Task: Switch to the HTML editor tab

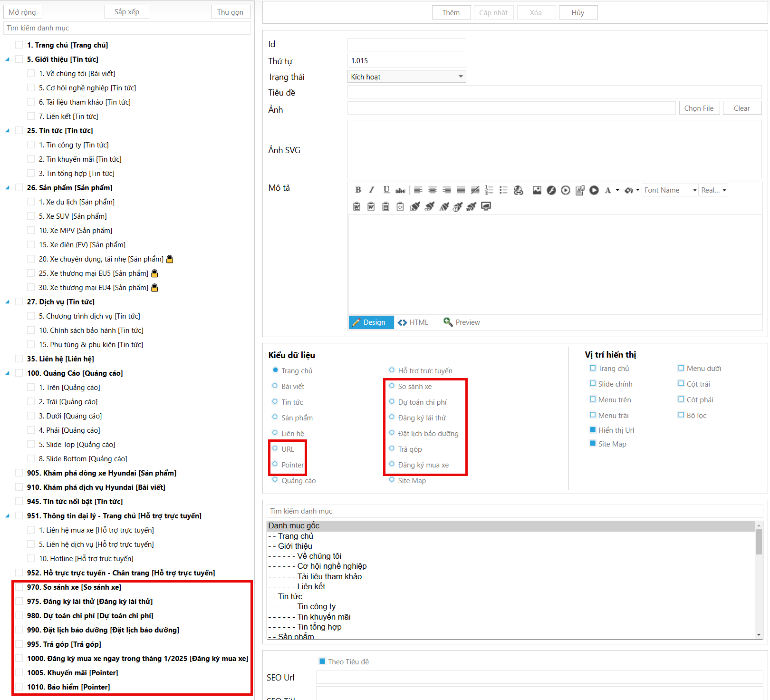Action: point(413,322)
